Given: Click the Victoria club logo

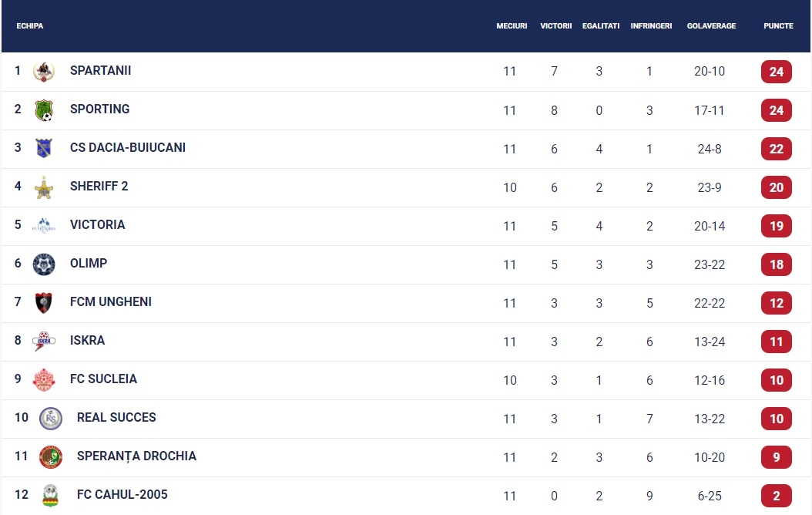Looking at the screenshot, I should click(x=43, y=226).
